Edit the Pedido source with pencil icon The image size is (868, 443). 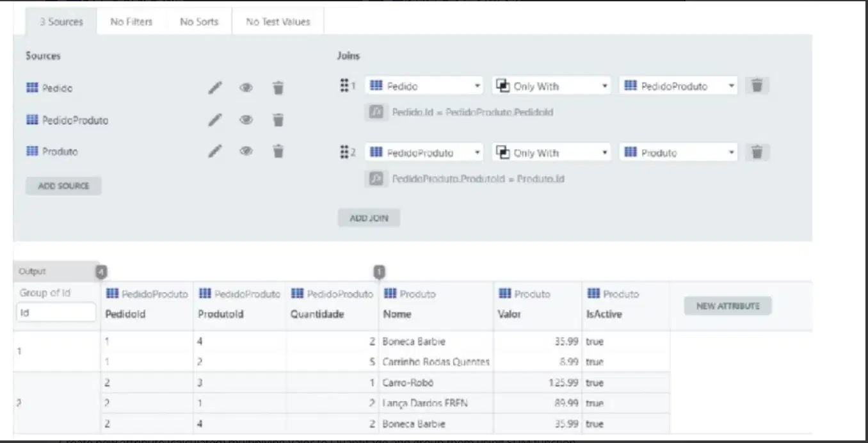[216, 88]
